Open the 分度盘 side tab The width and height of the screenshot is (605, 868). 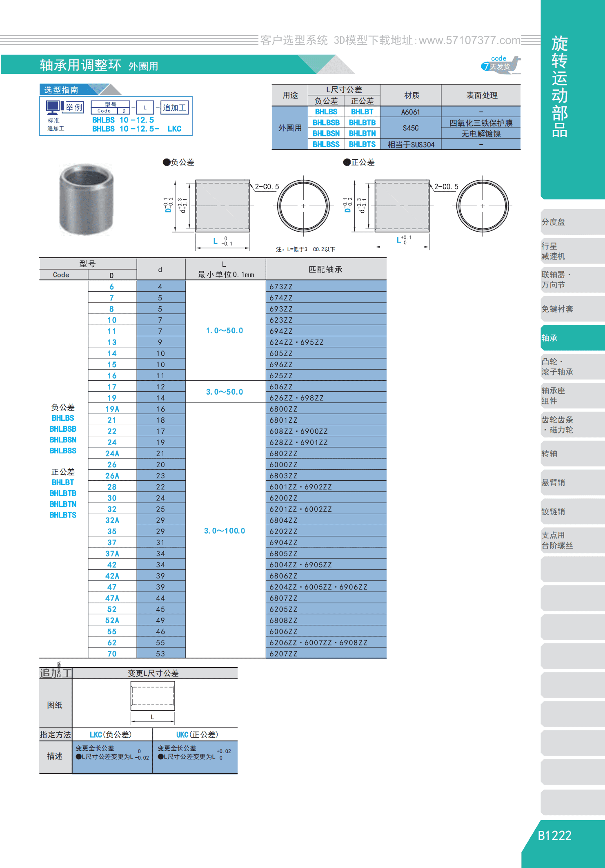point(572,222)
